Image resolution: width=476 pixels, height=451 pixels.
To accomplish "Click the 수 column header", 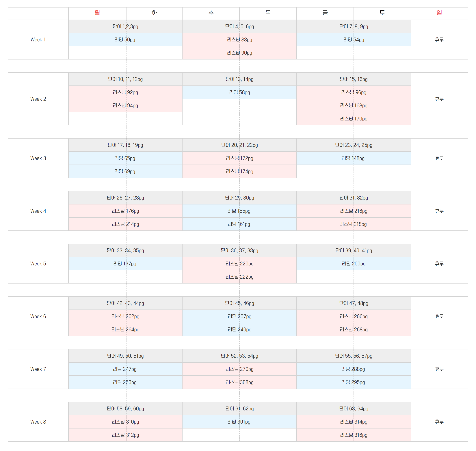I will 211,13.
